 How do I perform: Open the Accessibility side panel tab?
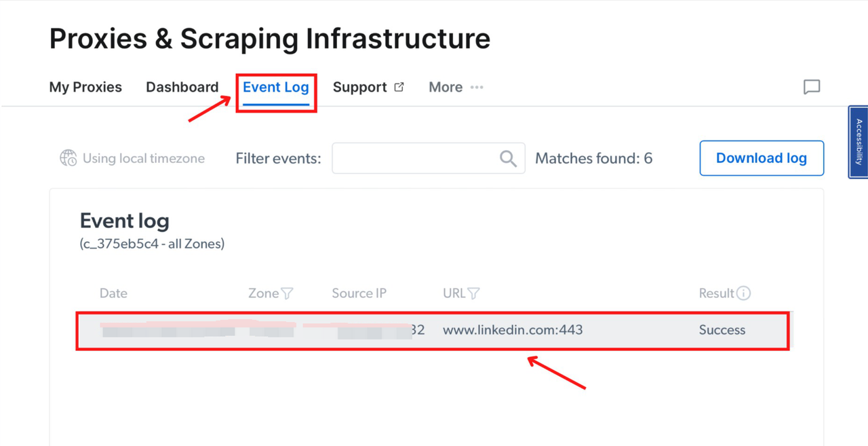(x=859, y=142)
